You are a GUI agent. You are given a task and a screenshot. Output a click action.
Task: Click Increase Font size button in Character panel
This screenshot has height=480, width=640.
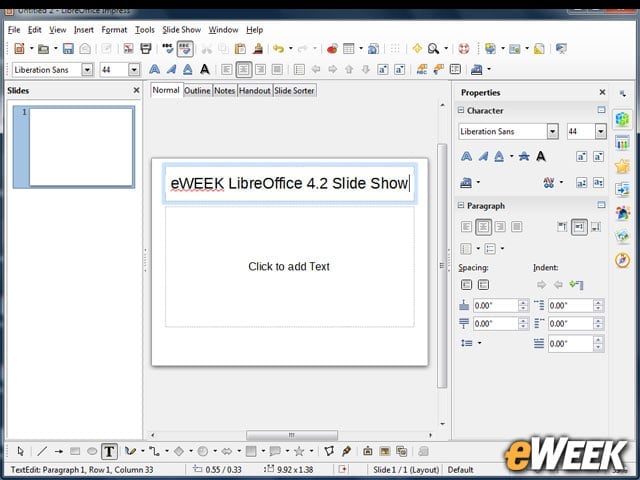pyautogui.click(x=582, y=156)
